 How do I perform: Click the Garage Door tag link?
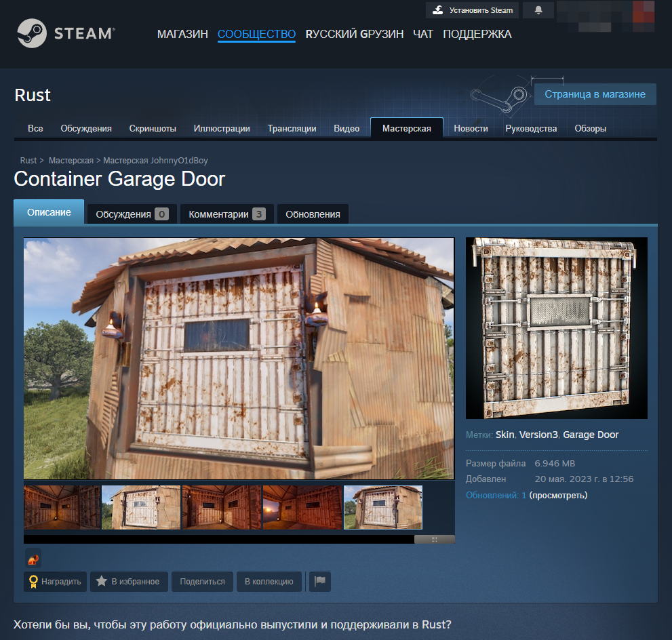[x=591, y=435]
